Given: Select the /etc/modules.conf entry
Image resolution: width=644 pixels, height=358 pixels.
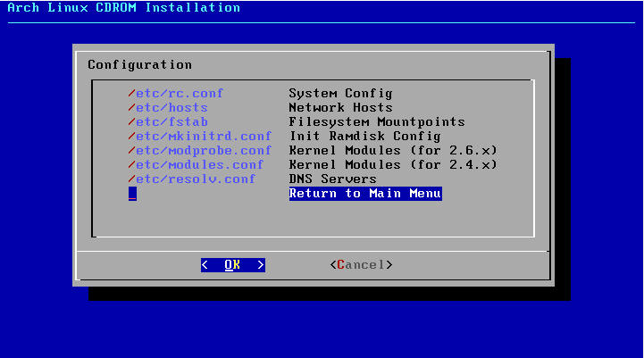Looking at the screenshot, I should pyautogui.click(x=196, y=164).
